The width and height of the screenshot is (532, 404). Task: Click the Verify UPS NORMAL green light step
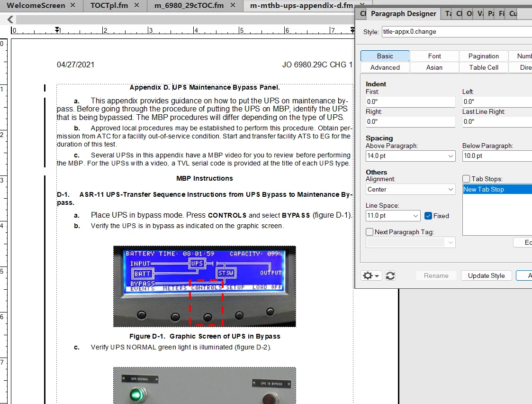(x=181, y=347)
